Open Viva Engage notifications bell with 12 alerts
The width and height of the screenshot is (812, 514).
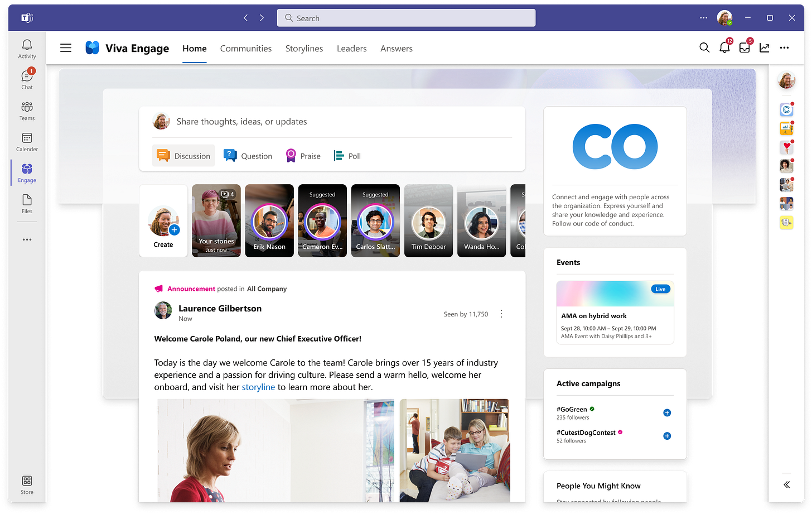724,48
